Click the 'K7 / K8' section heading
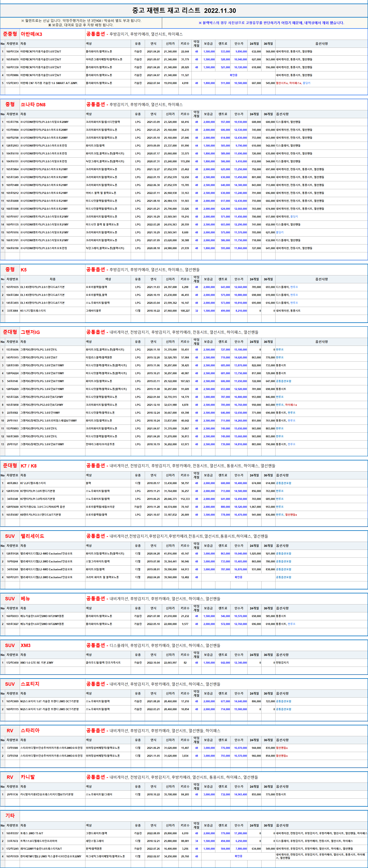The height and width of the screenshot is (868, 368). (29, 466)
